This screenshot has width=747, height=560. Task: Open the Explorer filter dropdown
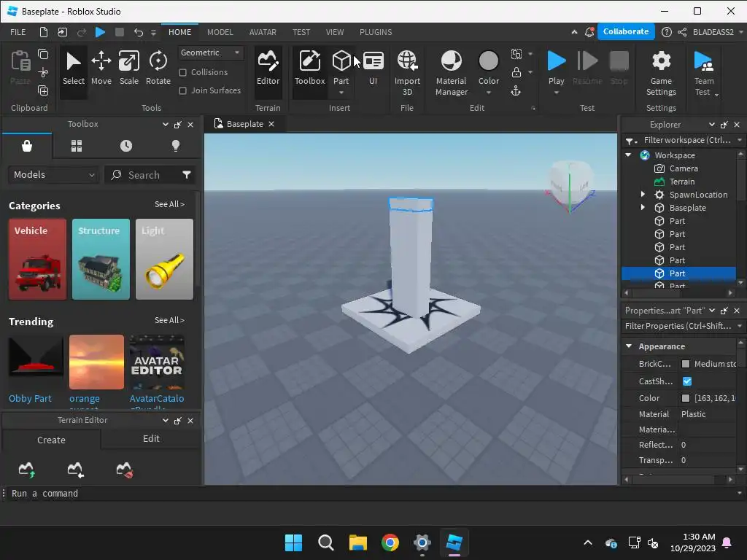tap(740, 140)
